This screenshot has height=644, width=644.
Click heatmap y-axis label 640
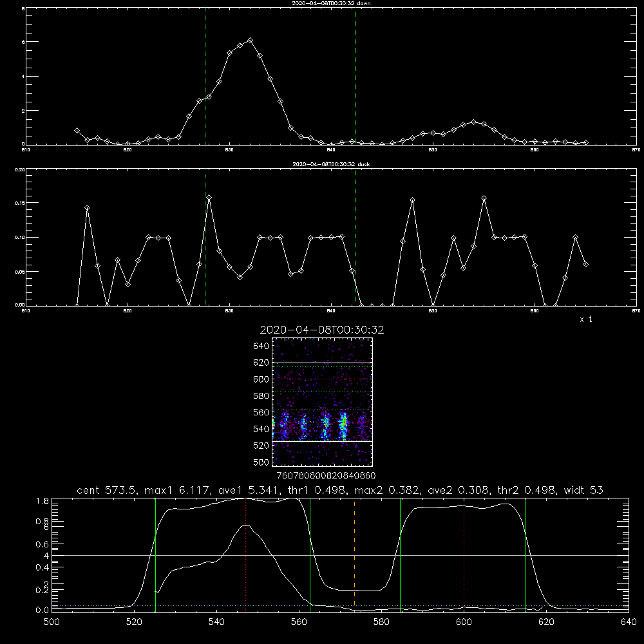261,346
